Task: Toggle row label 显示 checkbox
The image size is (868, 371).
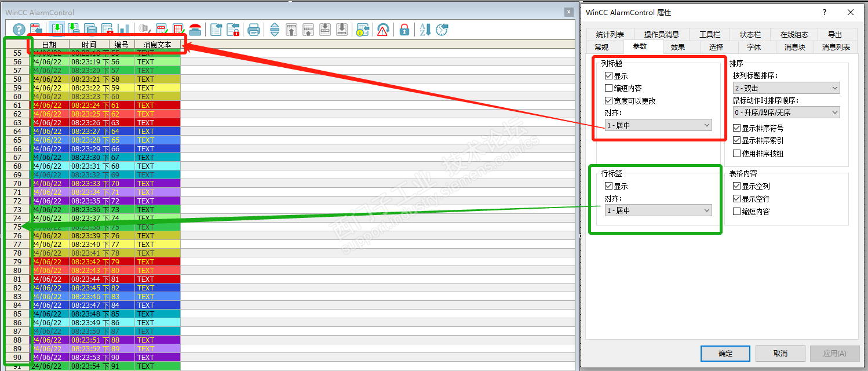Action: pyautogui.click(x=608, y=186)
